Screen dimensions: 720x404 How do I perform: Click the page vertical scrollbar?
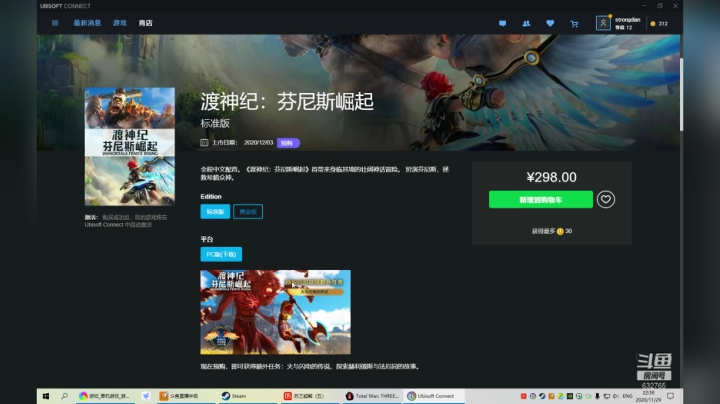(x=681, y=94)
